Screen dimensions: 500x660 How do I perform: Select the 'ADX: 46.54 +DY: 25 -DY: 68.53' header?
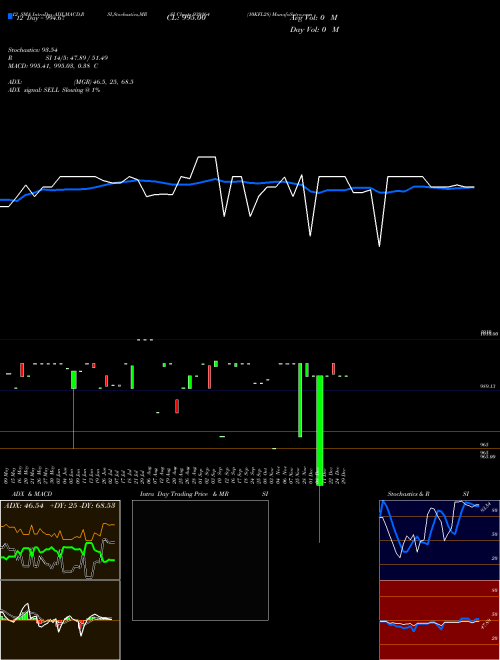[x=60, y=505]
